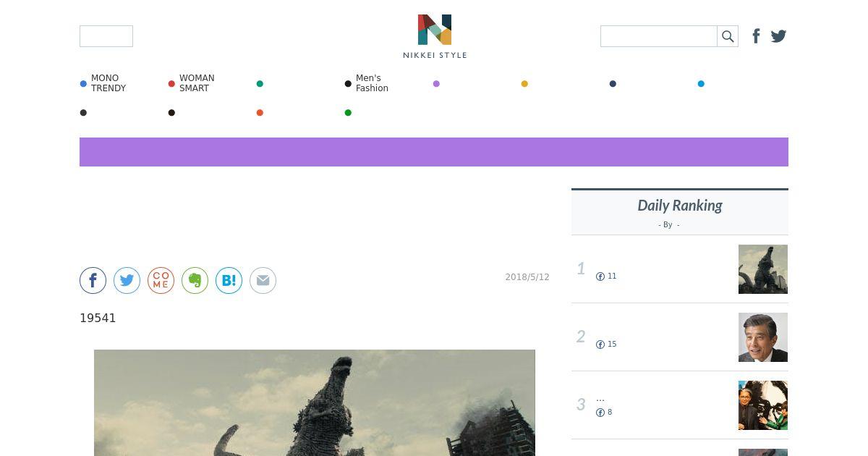Click the Facebook count 11 icon
The width and height of the screenshot is (868, 456).
pos(600,276)
